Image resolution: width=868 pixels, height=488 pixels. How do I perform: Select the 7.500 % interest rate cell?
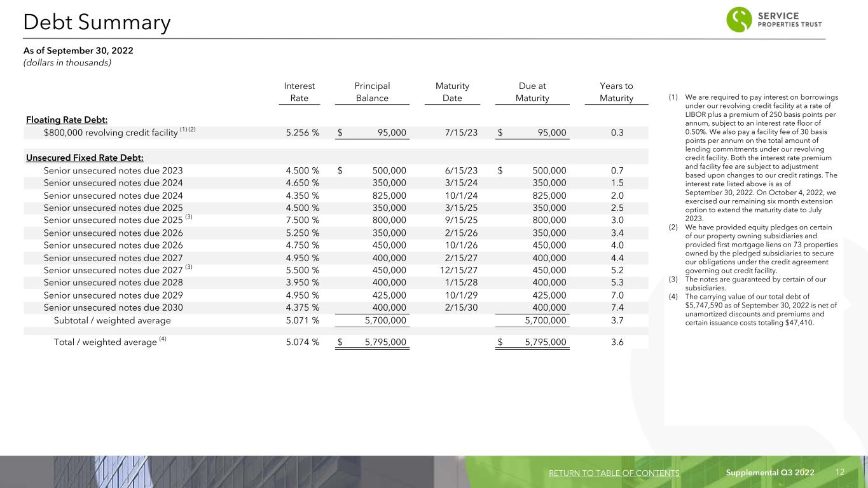point(299,220)
